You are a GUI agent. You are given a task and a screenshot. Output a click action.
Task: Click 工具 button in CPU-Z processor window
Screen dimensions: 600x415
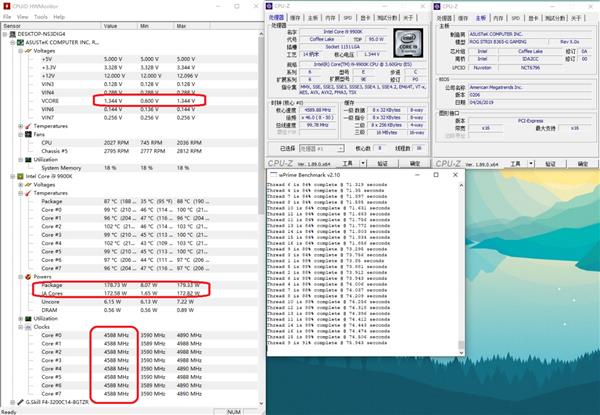(x=347, y=163)
